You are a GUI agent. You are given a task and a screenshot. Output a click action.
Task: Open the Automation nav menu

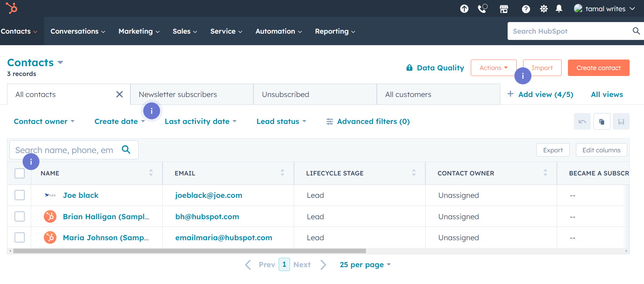tap(279, 31)
